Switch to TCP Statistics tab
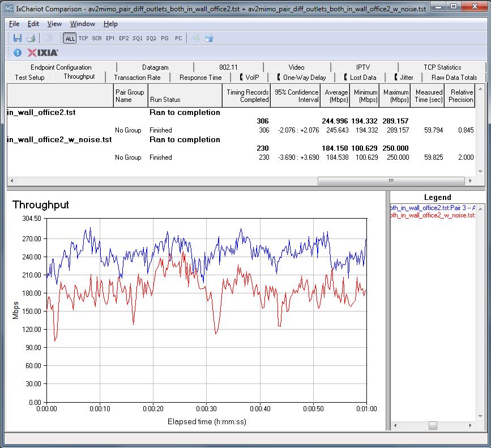491x448 pixels. [442, 67]
